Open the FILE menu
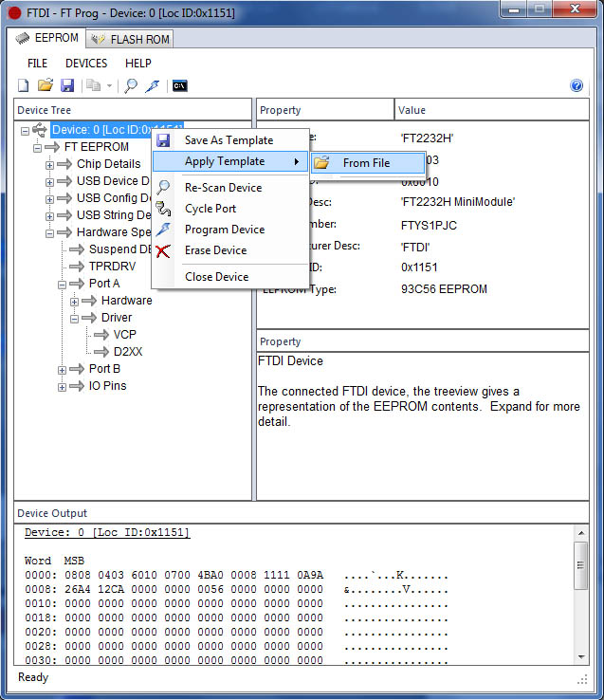 pos(38,64)
